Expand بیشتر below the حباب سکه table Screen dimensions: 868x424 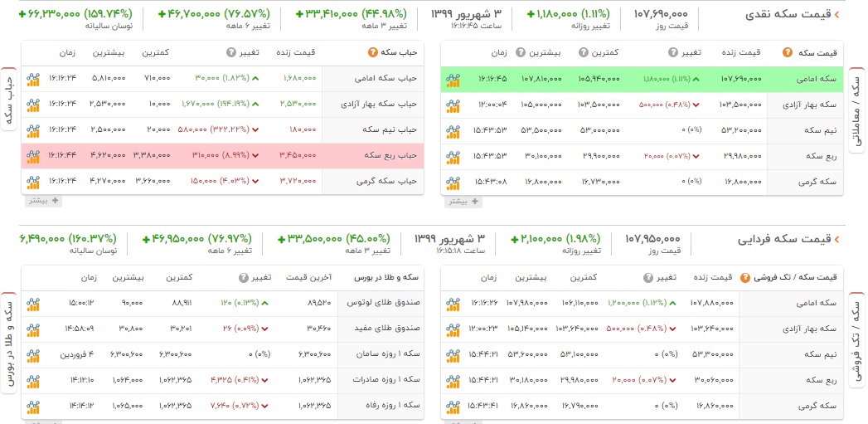pos(44,201)
